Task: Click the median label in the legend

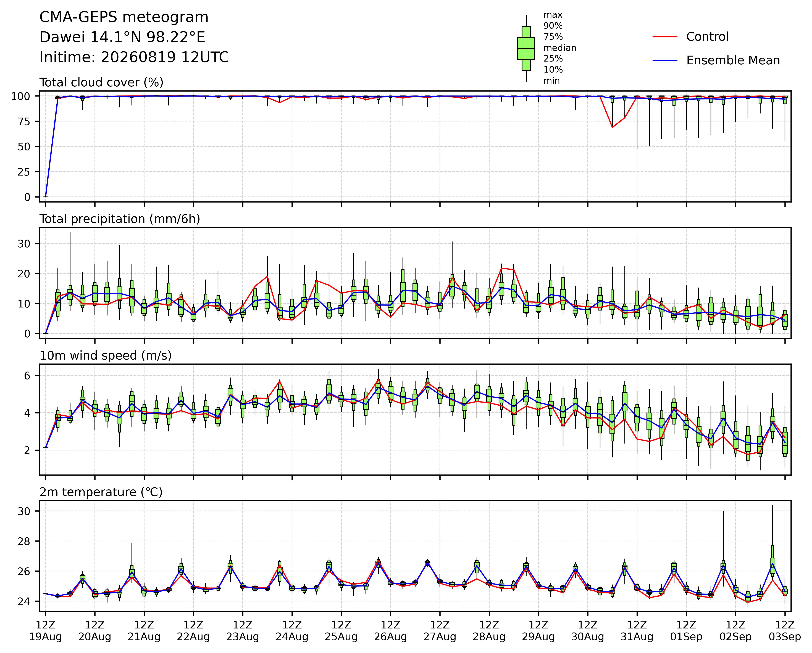Action: click(560, 48)
